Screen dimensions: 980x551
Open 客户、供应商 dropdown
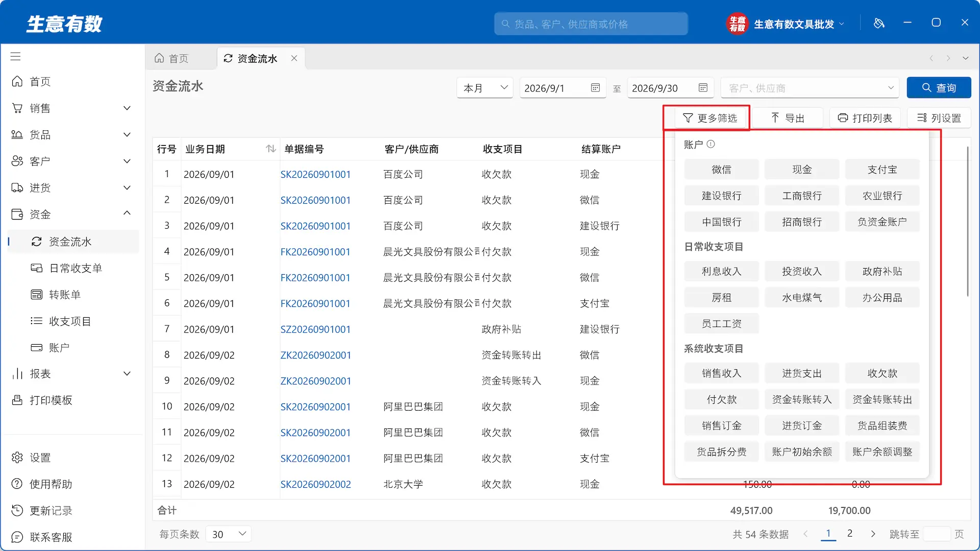[810, 88]
